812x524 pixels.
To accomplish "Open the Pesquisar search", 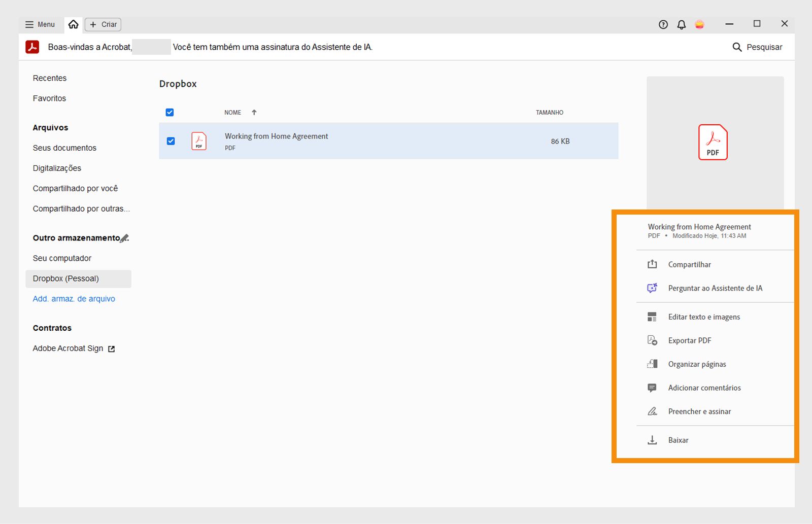I will 757,47.
